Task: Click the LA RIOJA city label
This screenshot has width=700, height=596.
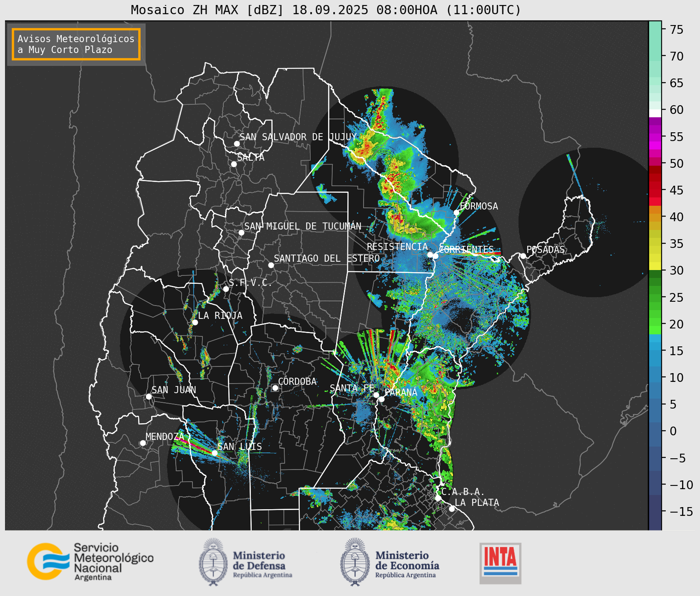Action: click(220, 316)
